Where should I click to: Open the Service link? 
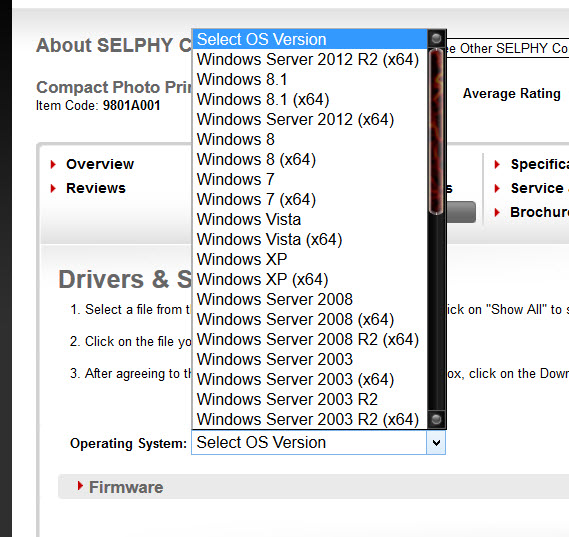pos(537,188)
